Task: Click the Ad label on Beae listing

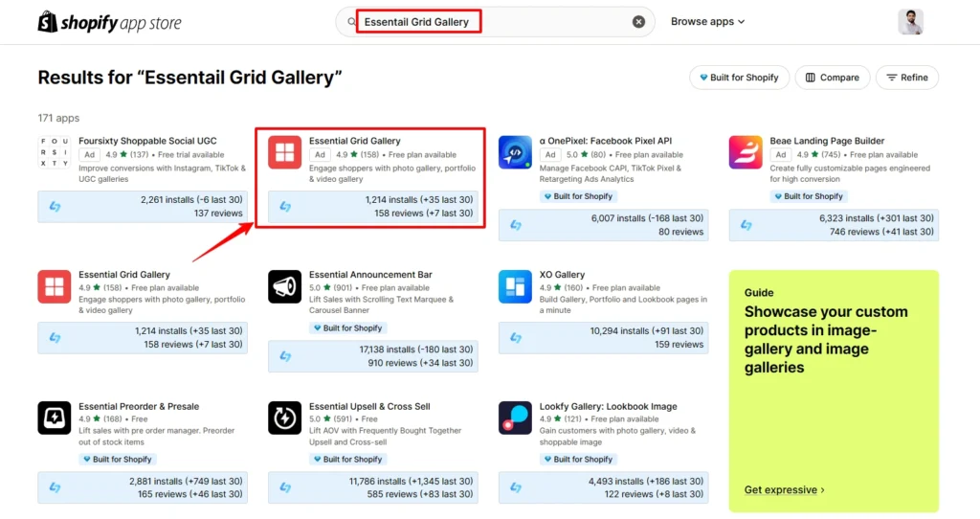Action: tap(781, 154)
